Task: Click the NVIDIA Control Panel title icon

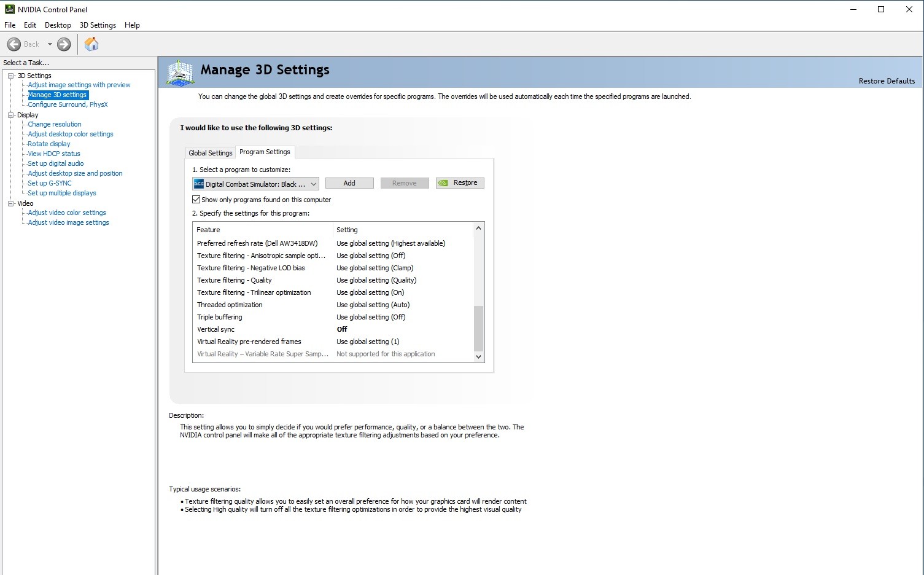Action: [9, 9]
